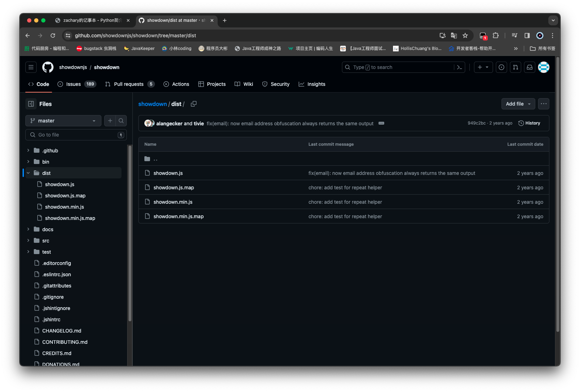Collapse the Files side panel
The image size is (580, 392).
tap(31, 104)
